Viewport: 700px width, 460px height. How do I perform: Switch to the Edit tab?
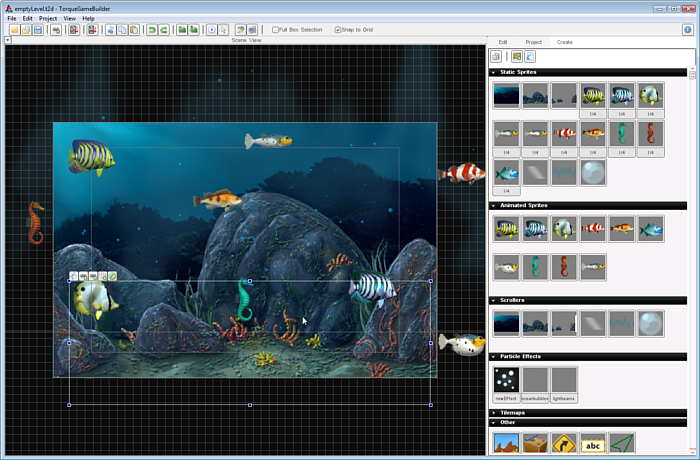click(x=503, y=42)
